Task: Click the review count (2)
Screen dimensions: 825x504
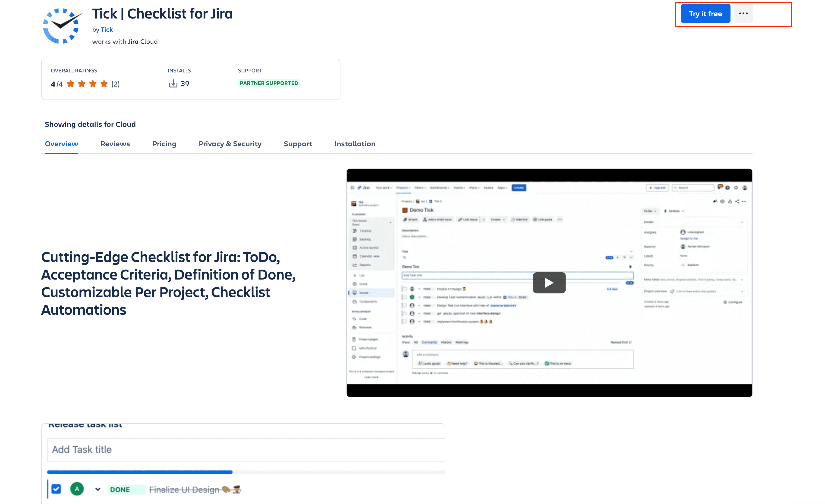Action: (x=116, y=84)
